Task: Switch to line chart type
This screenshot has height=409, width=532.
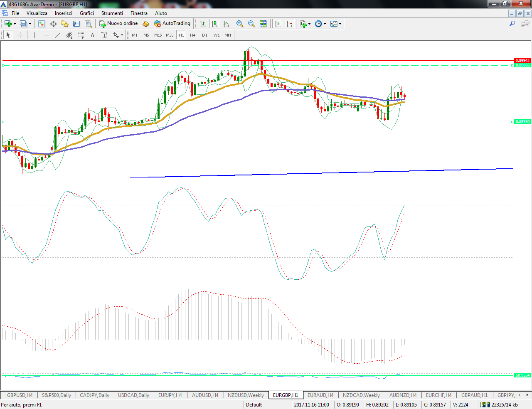Action: coord(226,24)
